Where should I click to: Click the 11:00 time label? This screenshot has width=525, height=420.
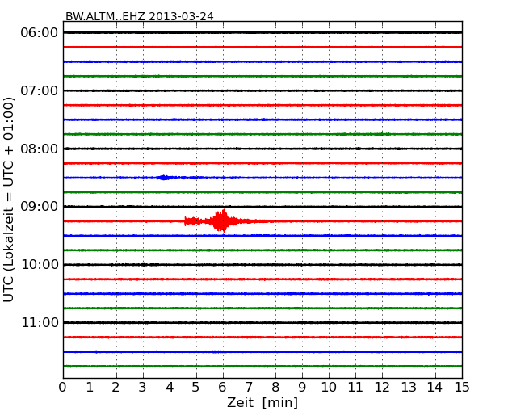pyautogui.click(x=40, y=322)
